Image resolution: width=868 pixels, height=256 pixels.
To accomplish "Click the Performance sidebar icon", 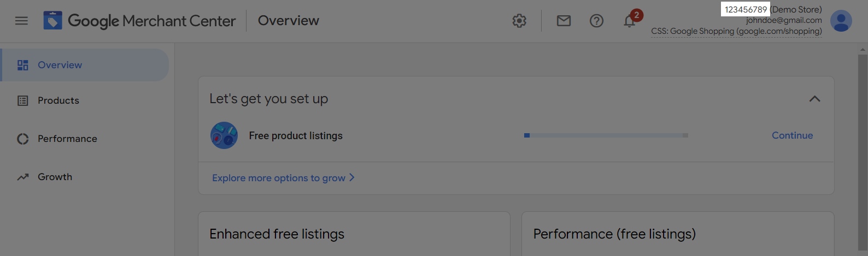I will pyautogui.click(x=22, y=139).
